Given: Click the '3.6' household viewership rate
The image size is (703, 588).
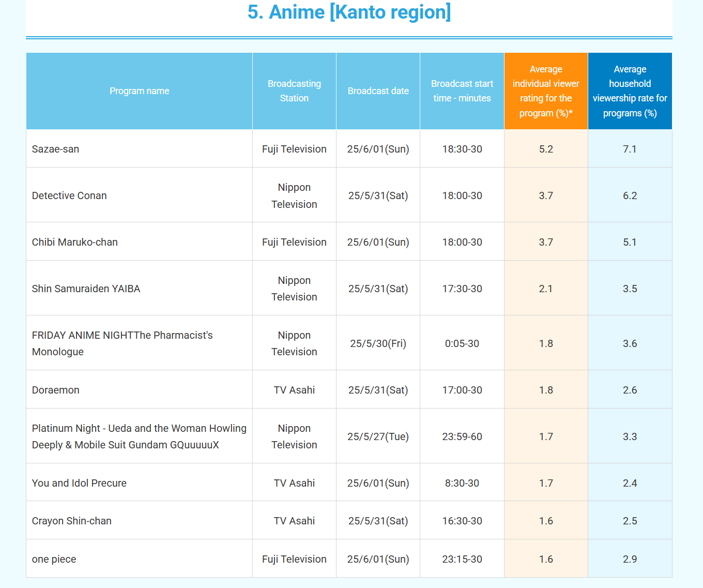Looking at the screenshot, I should pos(630,343).
